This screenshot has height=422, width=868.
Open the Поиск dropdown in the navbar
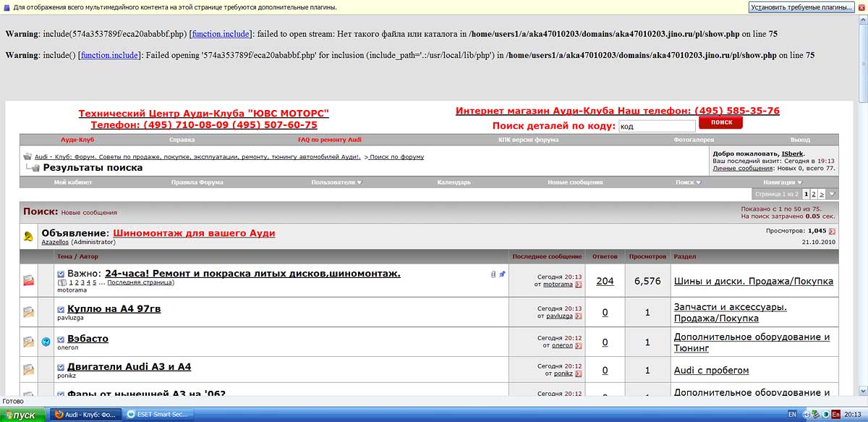click(687, 182)
